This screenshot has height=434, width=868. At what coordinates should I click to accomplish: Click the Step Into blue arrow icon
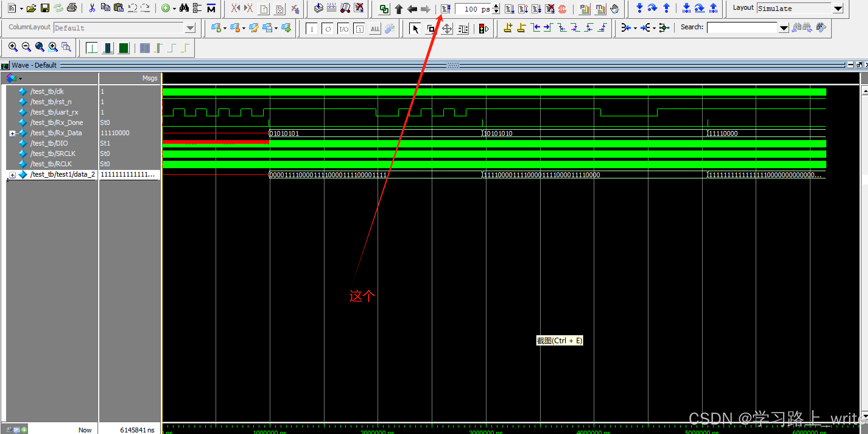pos(639,8)
